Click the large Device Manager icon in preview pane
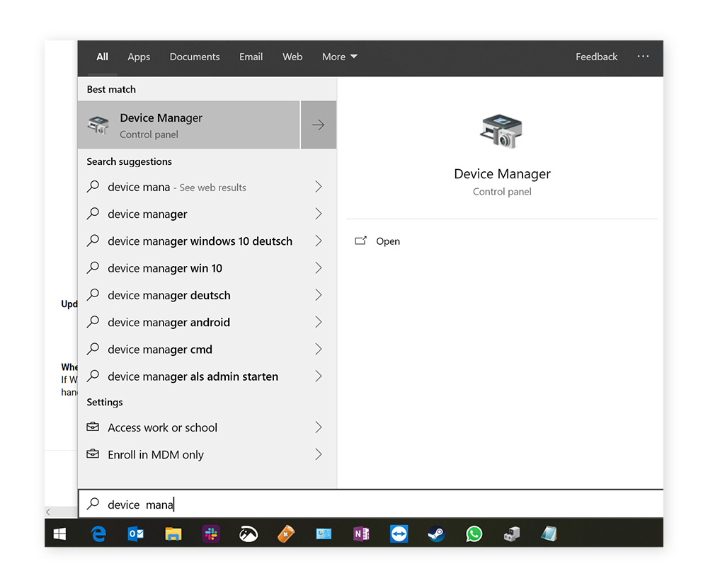The image size is (708, 588). 501,132
